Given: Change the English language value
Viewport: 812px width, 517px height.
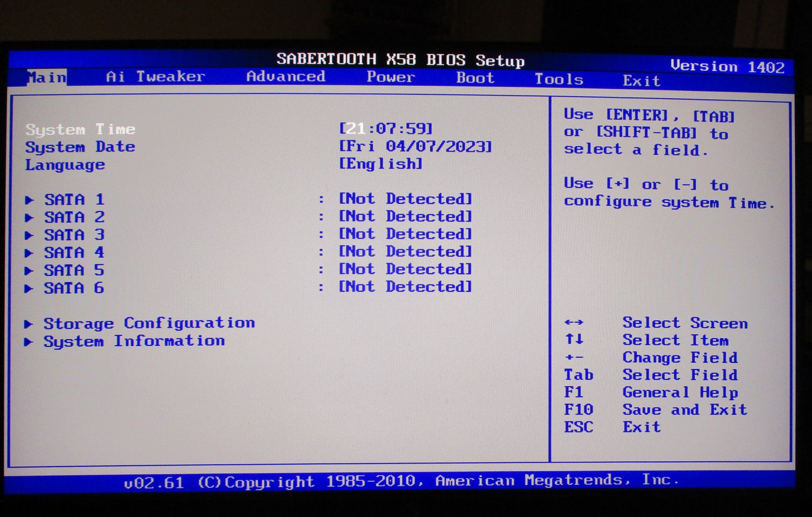Looking at the screenshot, I should pos(381,163).
